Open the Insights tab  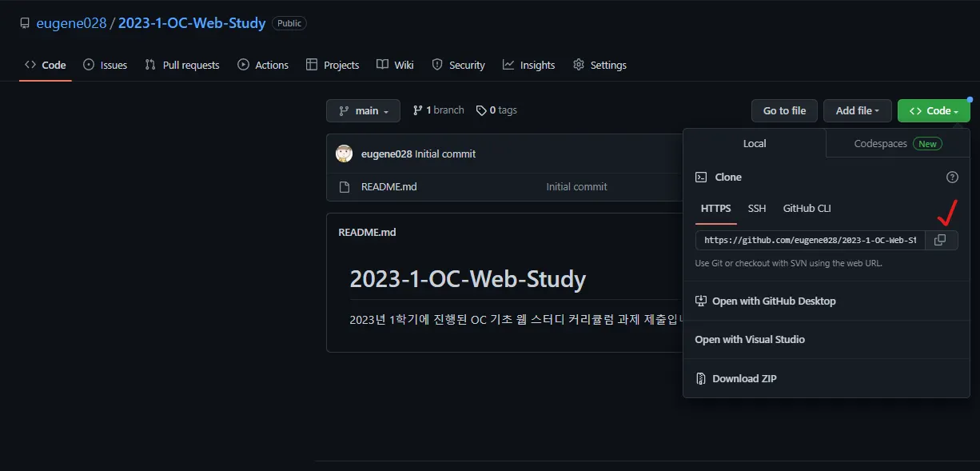click(528, 65)
